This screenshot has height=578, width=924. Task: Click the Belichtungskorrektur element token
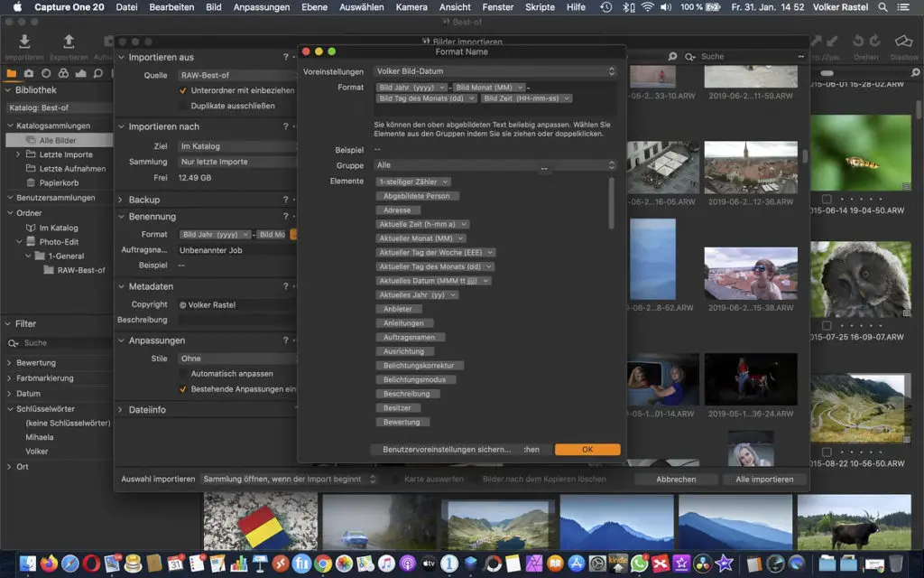pos(419,366)
